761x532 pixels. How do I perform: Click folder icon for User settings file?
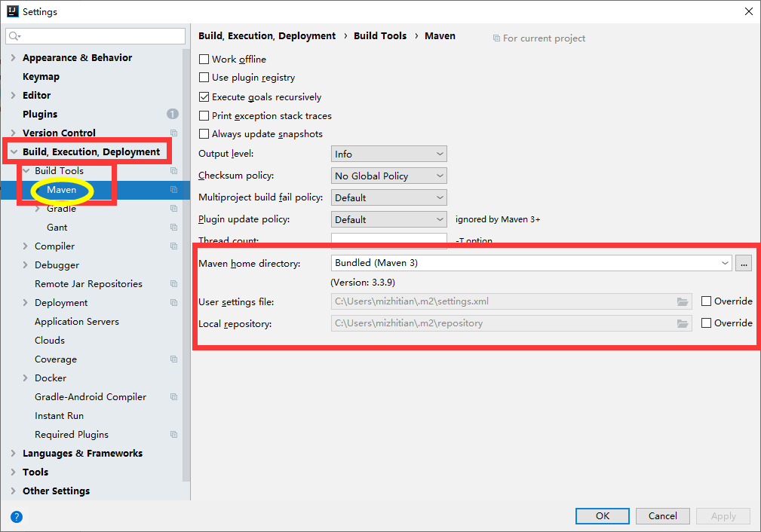click(683, 301)
